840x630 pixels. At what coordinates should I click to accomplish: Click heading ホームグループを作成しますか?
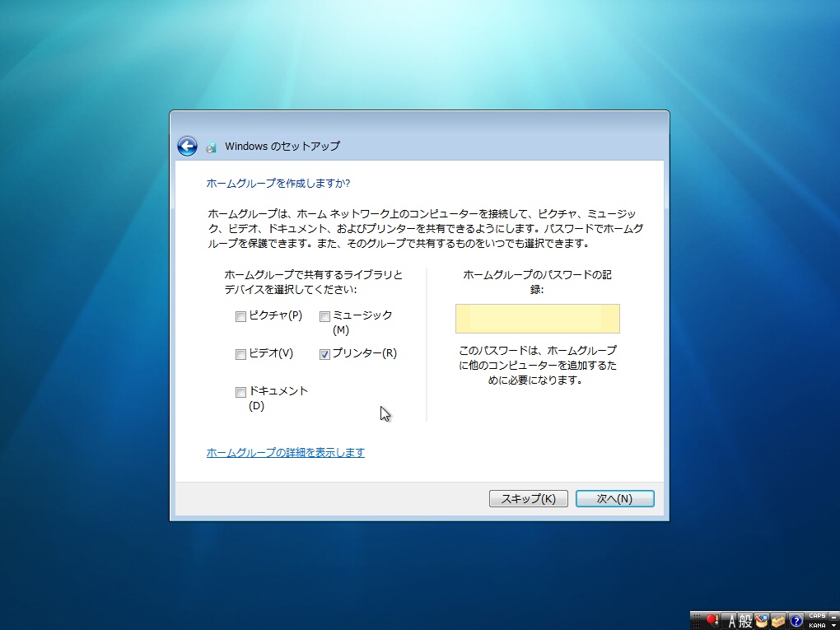click(x=278, y=183)
